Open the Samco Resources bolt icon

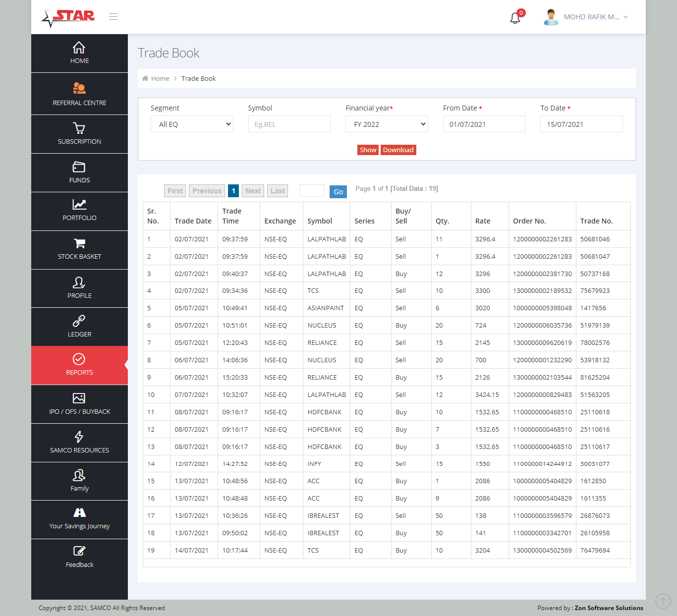tap(79, 437)
